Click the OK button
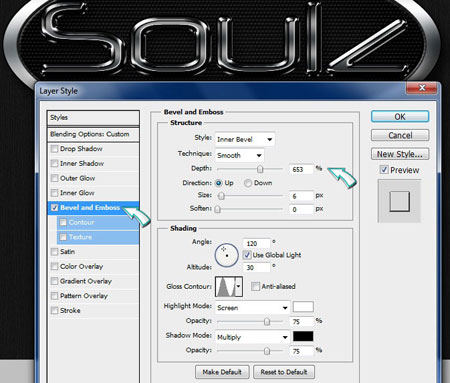The height and width of the screenshot is (383, 450). 400,117
